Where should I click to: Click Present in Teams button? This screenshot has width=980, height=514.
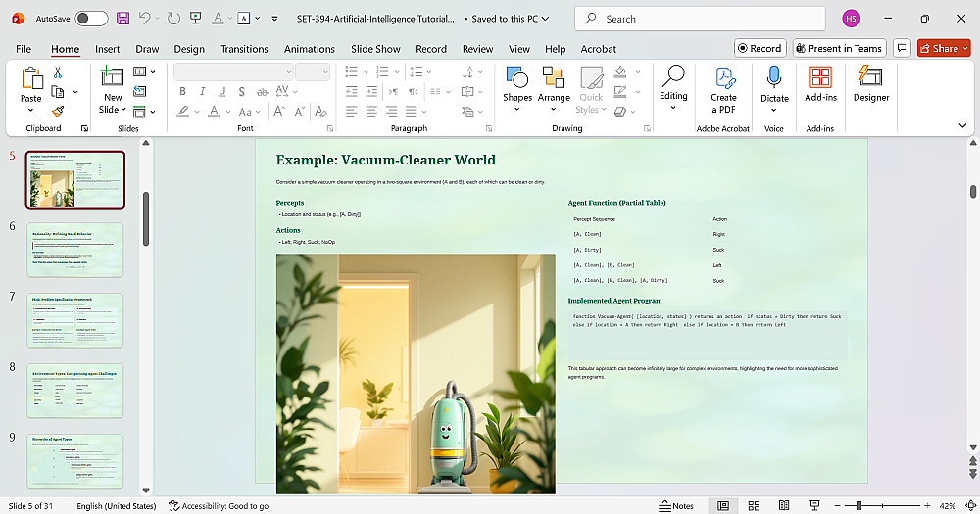tap(838, 48)
